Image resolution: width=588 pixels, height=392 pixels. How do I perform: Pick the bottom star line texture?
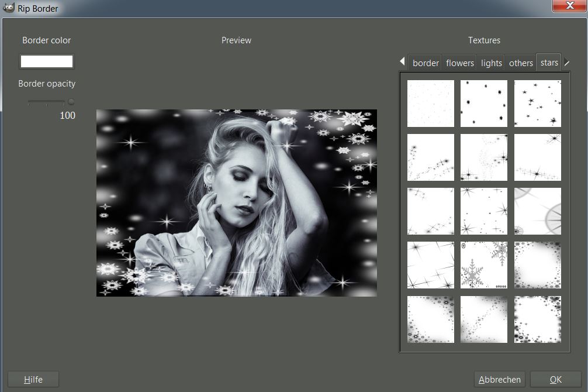coord(537,157)
